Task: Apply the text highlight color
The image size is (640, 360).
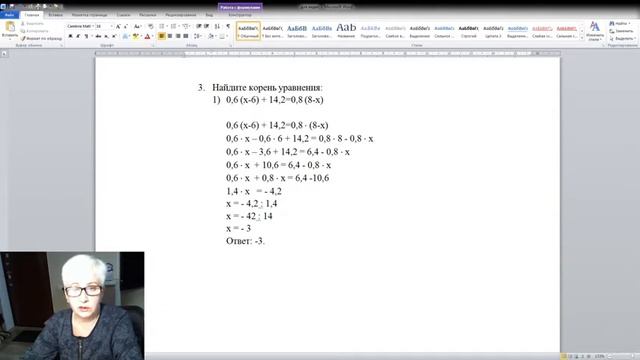Action: (x=136, y=36)
